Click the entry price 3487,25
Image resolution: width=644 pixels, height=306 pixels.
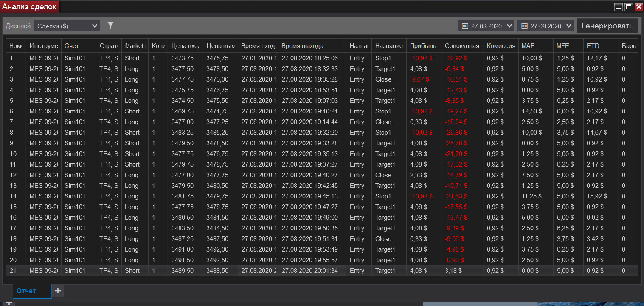(183, 239)
